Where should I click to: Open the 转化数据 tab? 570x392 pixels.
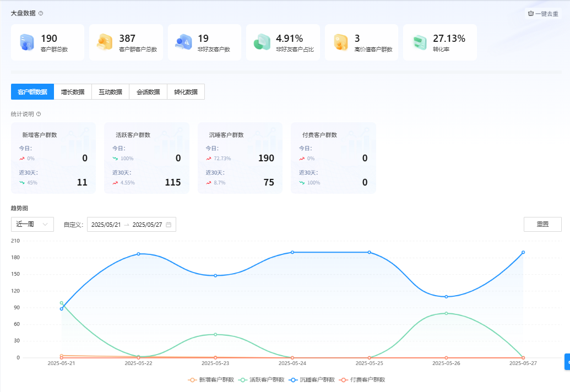pyautogui.click(x=186, y=92)
